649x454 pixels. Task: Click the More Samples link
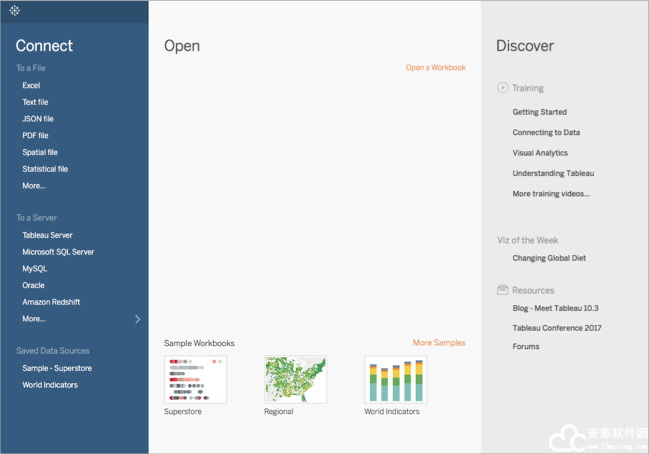coord(438,343)
